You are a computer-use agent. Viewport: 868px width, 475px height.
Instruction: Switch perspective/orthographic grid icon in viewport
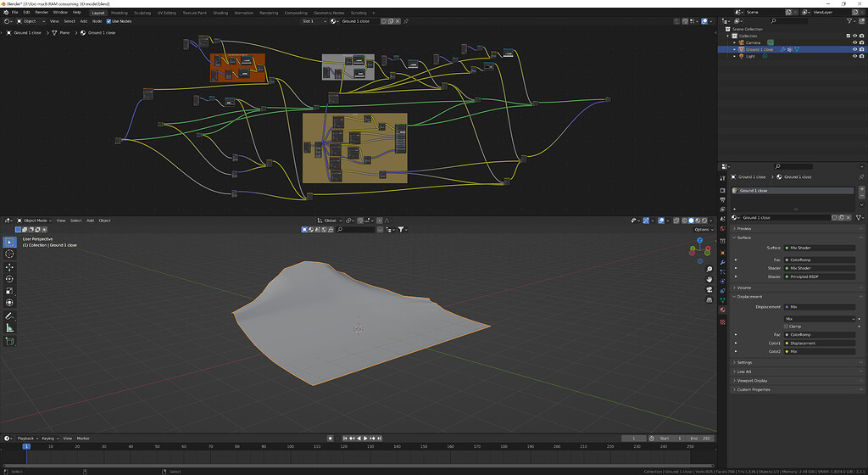[709, 299]
